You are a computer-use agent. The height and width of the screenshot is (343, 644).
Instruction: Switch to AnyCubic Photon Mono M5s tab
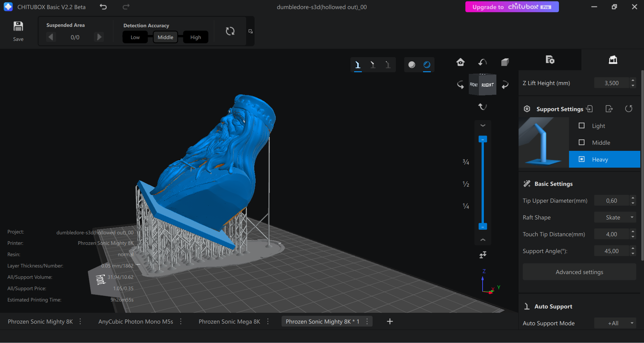coord(136,321)
